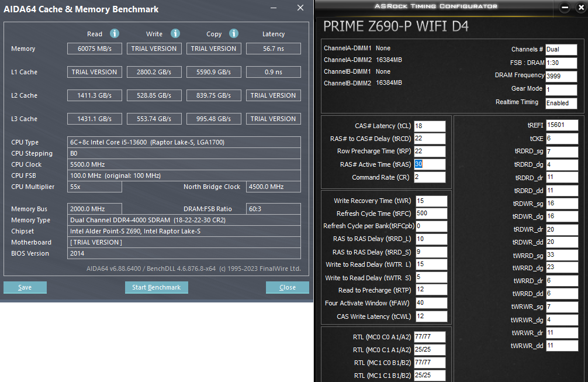
Task: Click the Copy info icon
Action: coord(234,34)
